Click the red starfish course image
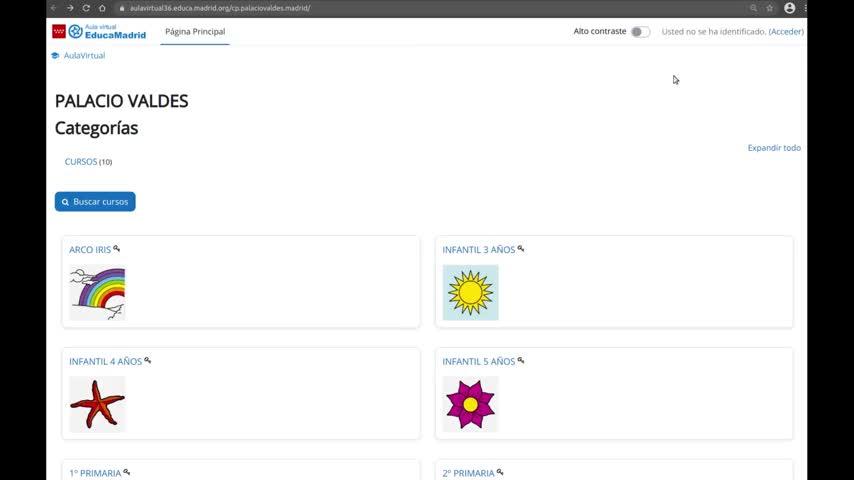Viewport: 854px width, 480px height. (x=97, y=404)
